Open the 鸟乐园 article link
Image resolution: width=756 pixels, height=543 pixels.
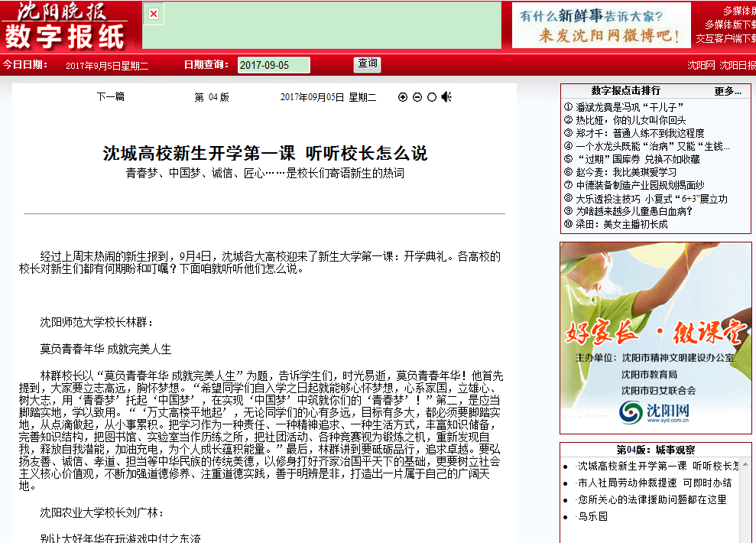click(592, 516)
